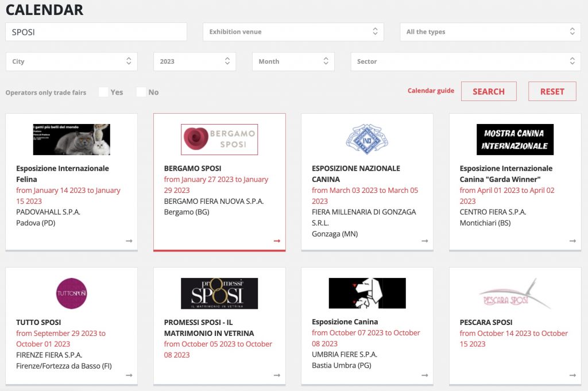The image size is (588, 391).
Task: Open the PESCARA SPOSI title link
Action: [486, 323]
